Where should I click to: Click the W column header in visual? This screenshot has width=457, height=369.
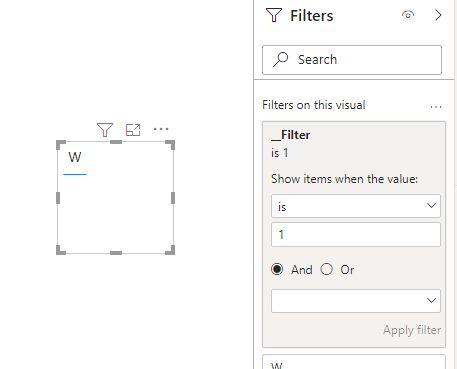75,157
